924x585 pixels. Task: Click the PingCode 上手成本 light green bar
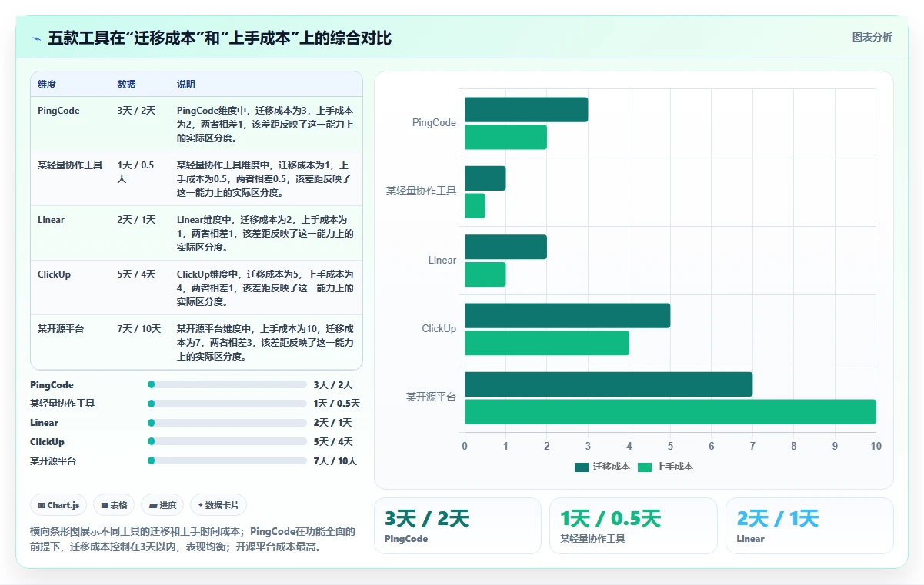click(505, 137)
